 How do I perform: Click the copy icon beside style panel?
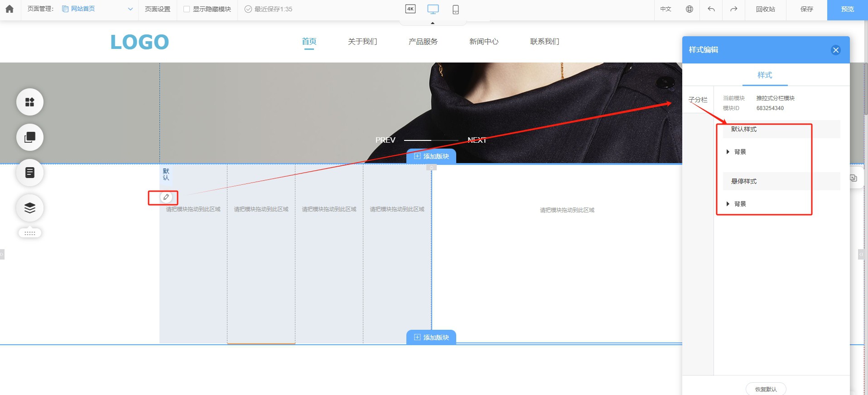click(x=854, y=178)
